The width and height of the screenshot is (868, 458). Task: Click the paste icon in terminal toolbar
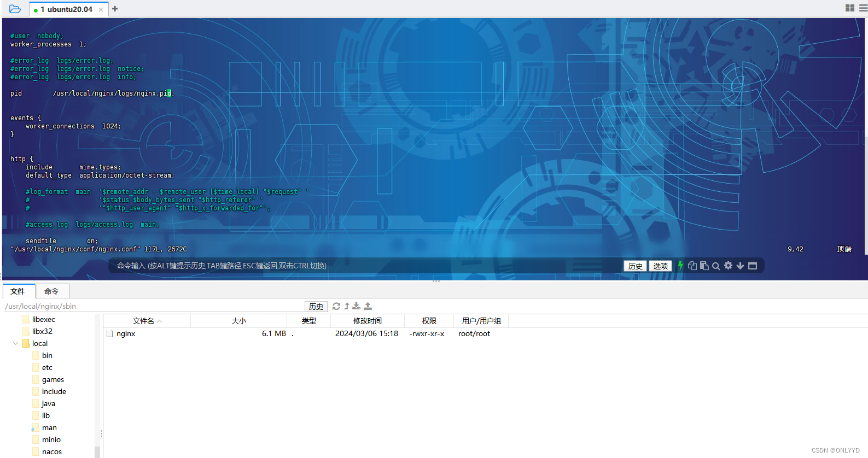point(704,266)
